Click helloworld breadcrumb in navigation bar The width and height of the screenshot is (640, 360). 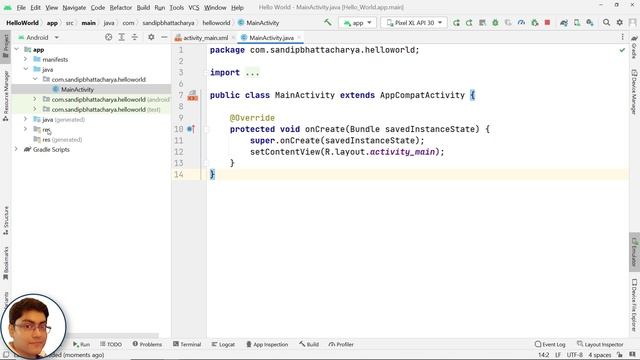[216, 23]
